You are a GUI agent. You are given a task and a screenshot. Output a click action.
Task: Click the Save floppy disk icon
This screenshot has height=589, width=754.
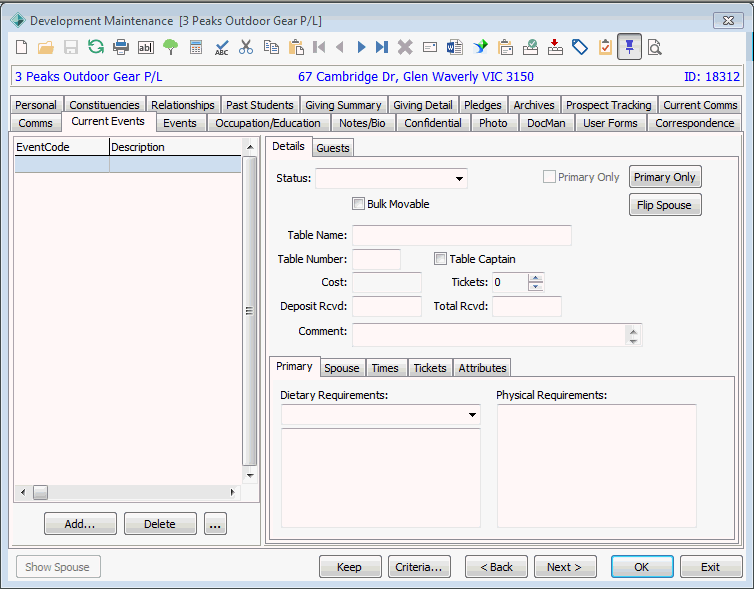71,47
